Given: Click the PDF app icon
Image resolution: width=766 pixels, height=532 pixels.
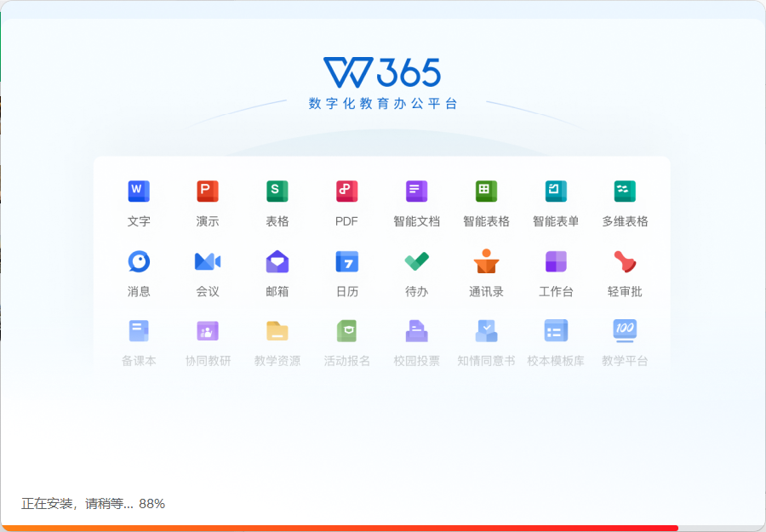Looking at the screenshot, I should [347, 191].
